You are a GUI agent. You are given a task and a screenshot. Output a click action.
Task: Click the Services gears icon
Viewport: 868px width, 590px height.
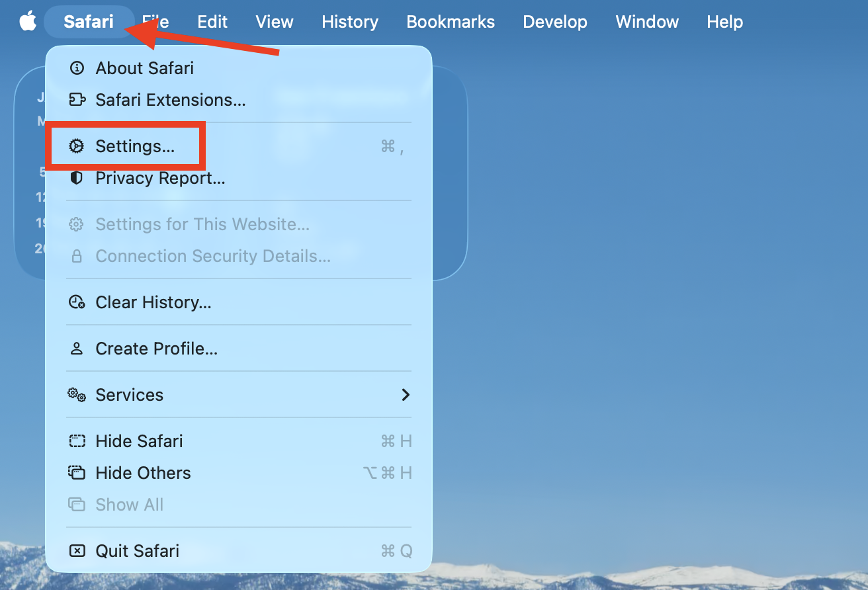point(77,394)
